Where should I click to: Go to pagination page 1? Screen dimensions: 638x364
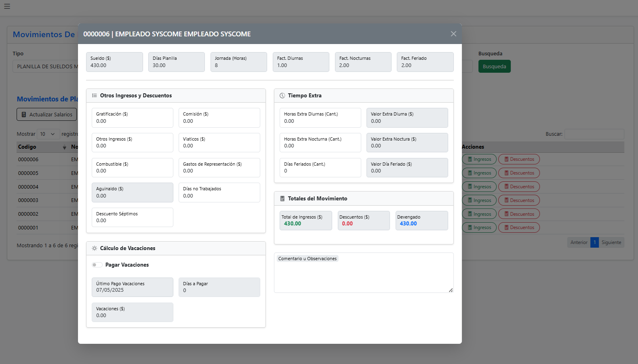click(x=594, y=242)
